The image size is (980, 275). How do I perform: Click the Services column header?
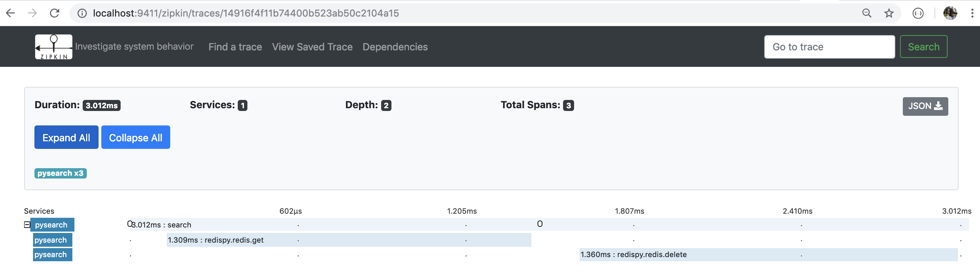point(39,211)
